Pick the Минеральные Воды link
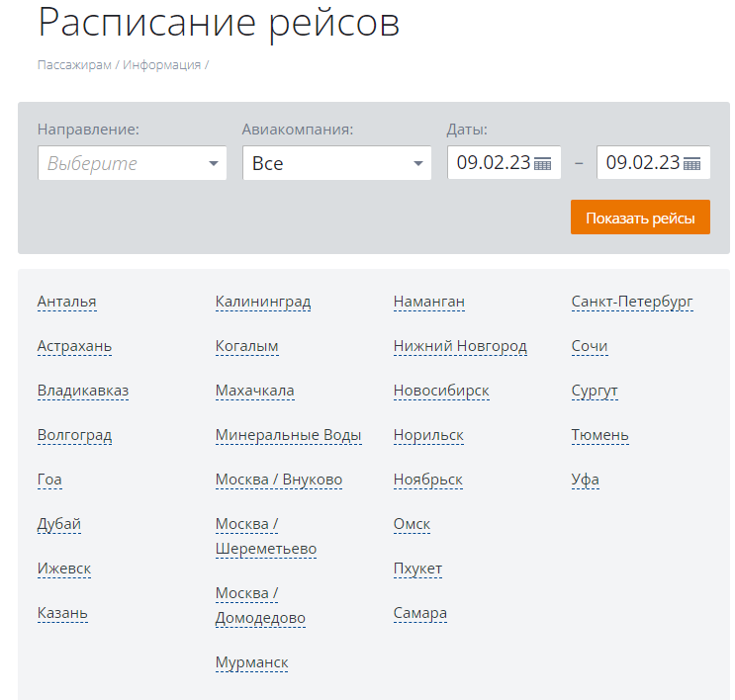Screen dimensions: 735x700 [x=289, y=435]
